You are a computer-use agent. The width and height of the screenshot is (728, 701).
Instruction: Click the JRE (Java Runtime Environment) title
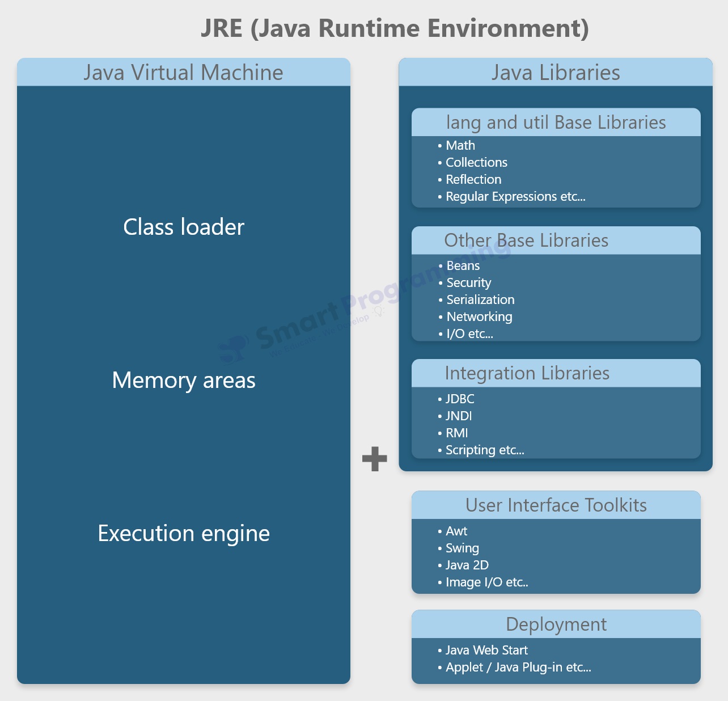(x=395, y=28)
